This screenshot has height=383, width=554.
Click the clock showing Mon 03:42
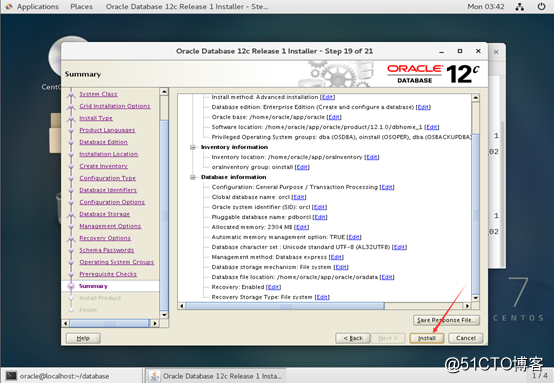486,6
